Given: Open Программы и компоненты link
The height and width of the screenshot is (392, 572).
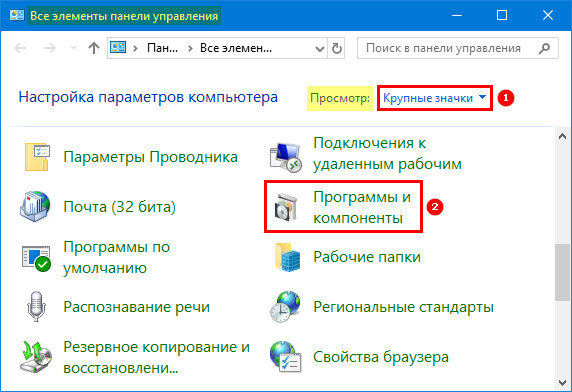Looking at the screenshot, I should (362, 207).
